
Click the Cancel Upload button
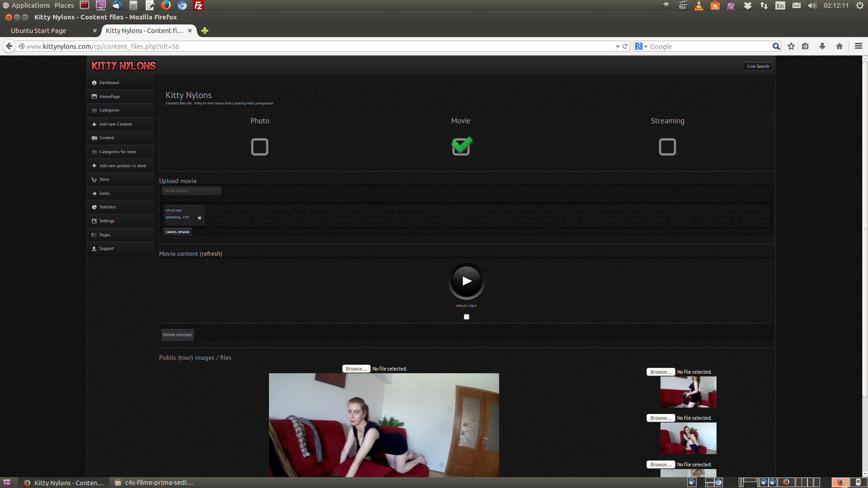click(x=177, y=232)
